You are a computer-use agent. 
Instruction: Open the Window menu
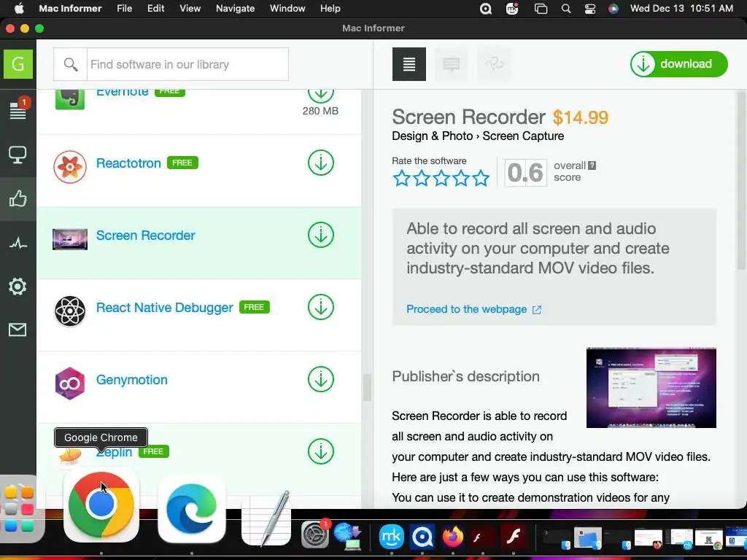tap(287, 9)
